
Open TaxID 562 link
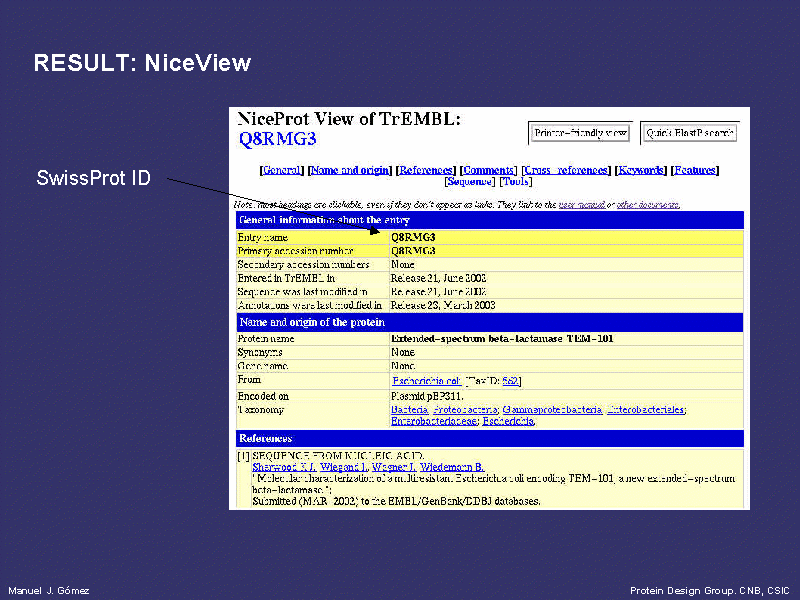point(510,381)
